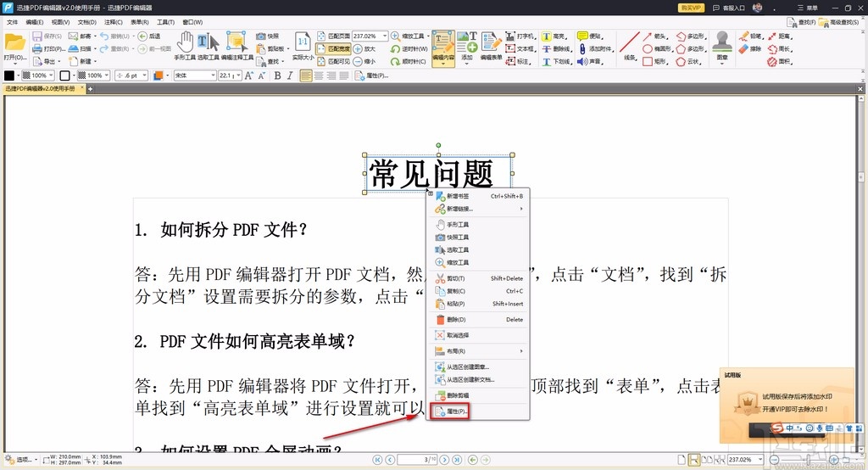868x470 pixels.
Task: Expand the 添加 add content dropdown
Action: pyautogui.click(x=467, y=64)
